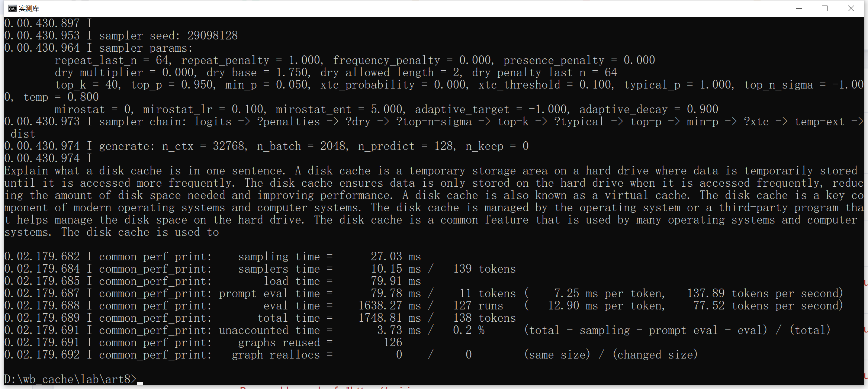
Task: Click the 'graphs reused' value 126
Action: 393,343
